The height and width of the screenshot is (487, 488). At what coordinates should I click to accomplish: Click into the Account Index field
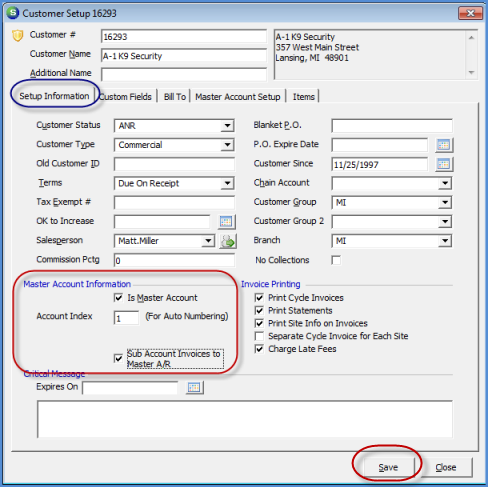[126, 318]
